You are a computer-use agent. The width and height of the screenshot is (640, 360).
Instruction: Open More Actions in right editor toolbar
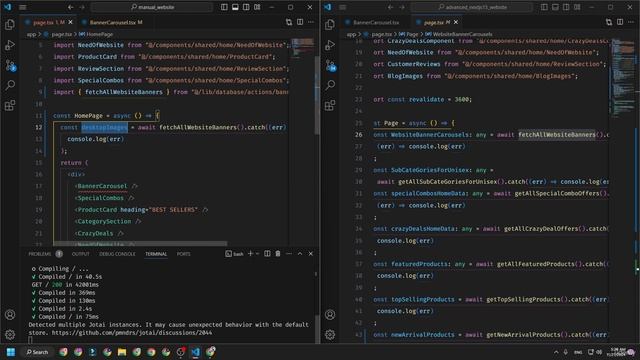click(x=631, y=22)
